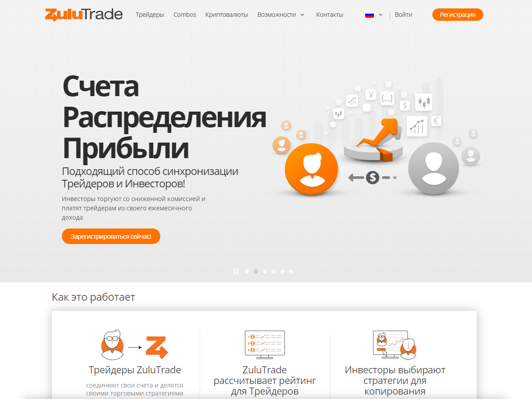This screenshot has height=399, width=532.
Task: Click the investors choosing strategies icon
Action: point(395,345)
